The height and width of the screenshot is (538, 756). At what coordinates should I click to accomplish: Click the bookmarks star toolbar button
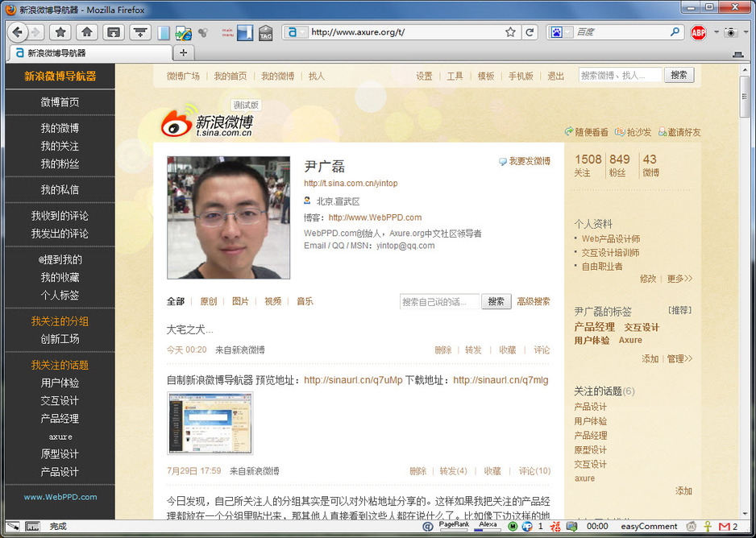click(60, 32)
